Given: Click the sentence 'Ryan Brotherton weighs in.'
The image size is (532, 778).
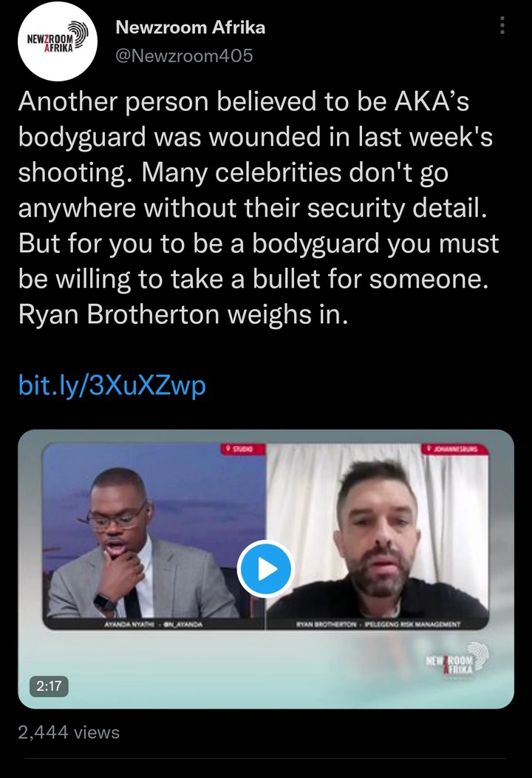Looking at the screenshot, I should click(x=183, y=314).
